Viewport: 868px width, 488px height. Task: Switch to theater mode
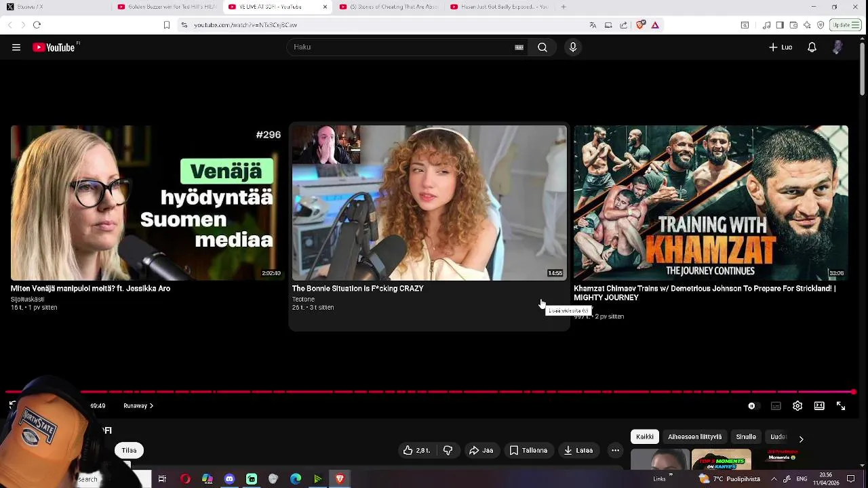coord(819,406)
